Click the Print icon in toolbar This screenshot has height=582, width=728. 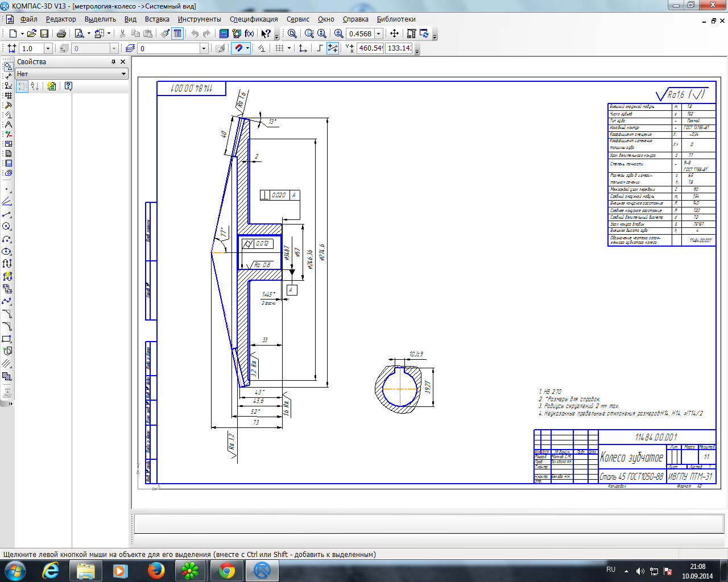pos(61,34)
